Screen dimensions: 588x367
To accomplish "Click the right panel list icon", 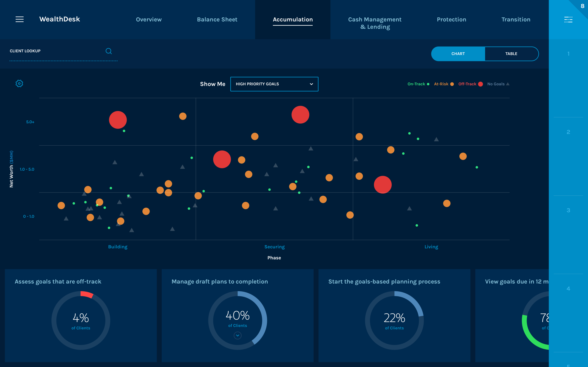I will (x=568, y=19).
